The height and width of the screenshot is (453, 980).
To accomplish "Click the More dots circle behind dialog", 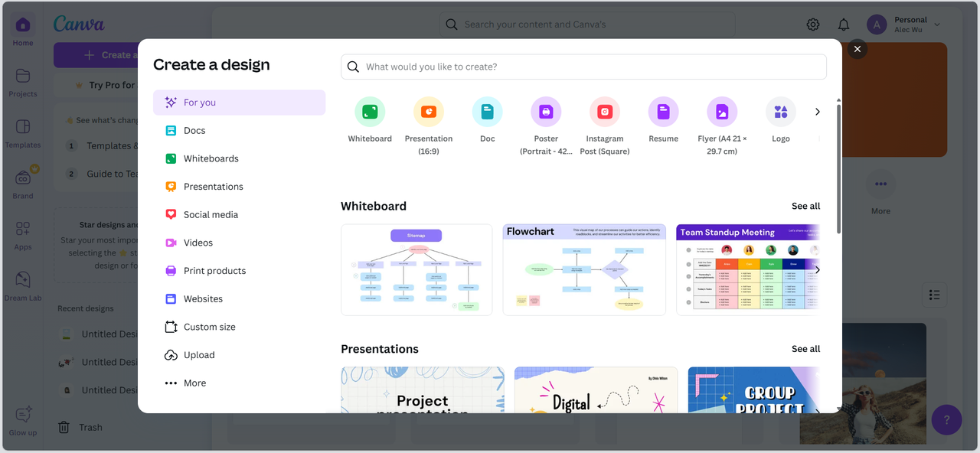I will tap(880, 184).
